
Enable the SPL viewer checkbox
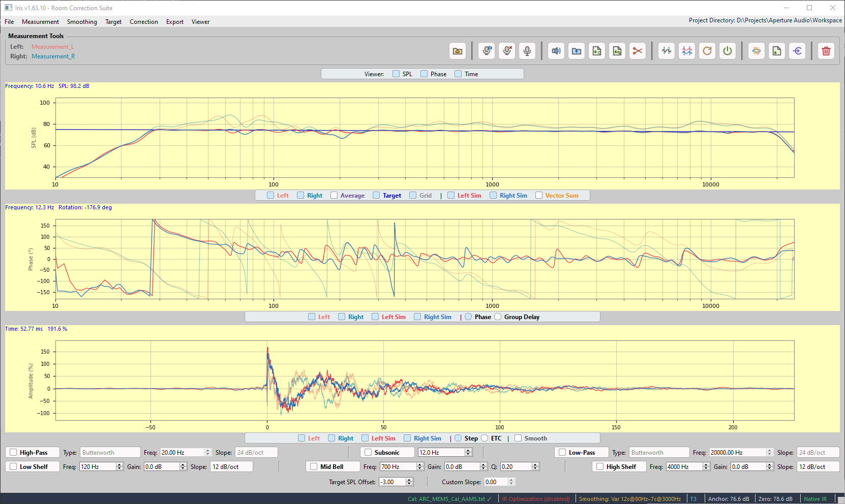coord(396,74)
